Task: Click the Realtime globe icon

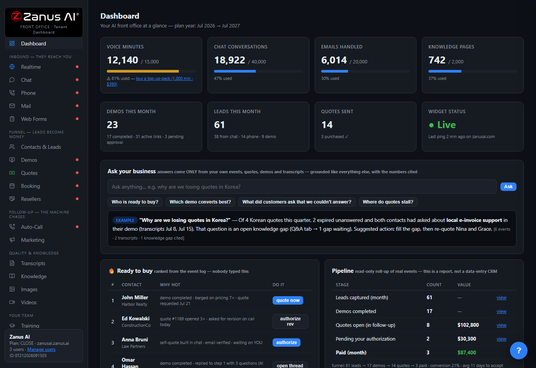Action: click(x=12, y=67)
